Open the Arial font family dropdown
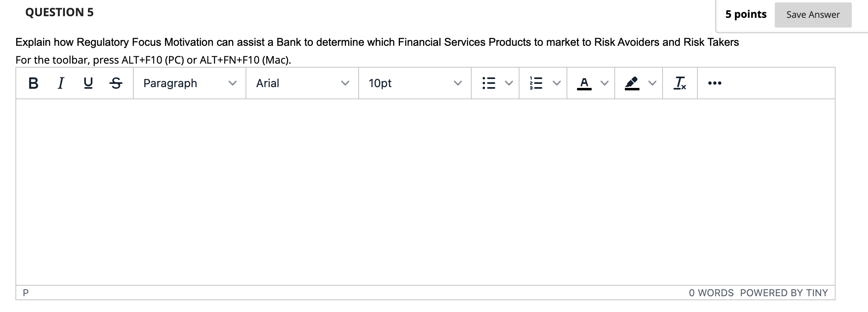 click(x=302, y=83)
